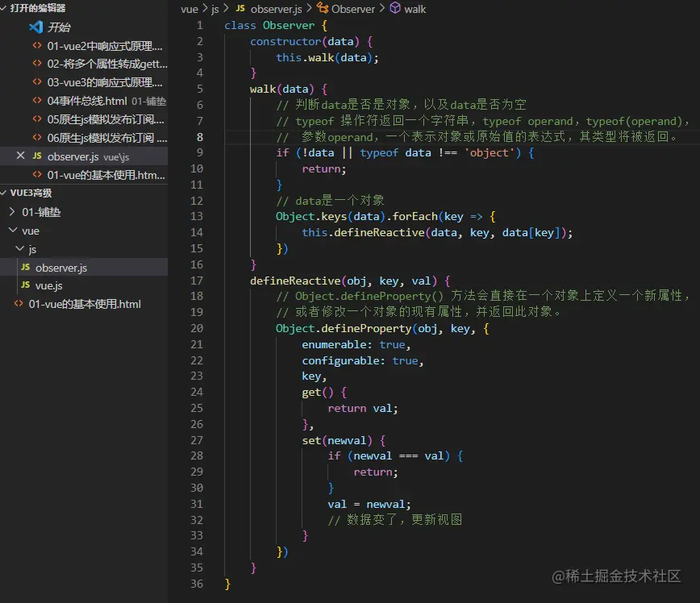
Task: Click HTML icon of 04事件总线.html entry
Action: [x=37, y=101]
